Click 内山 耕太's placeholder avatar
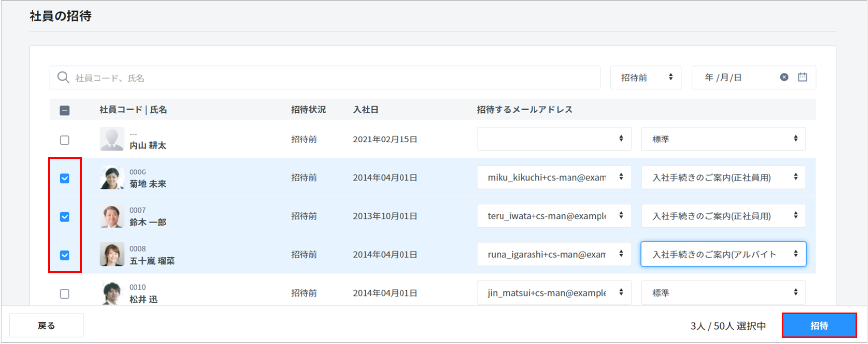This screenshot has height=344, width=868. pos(112,139)
